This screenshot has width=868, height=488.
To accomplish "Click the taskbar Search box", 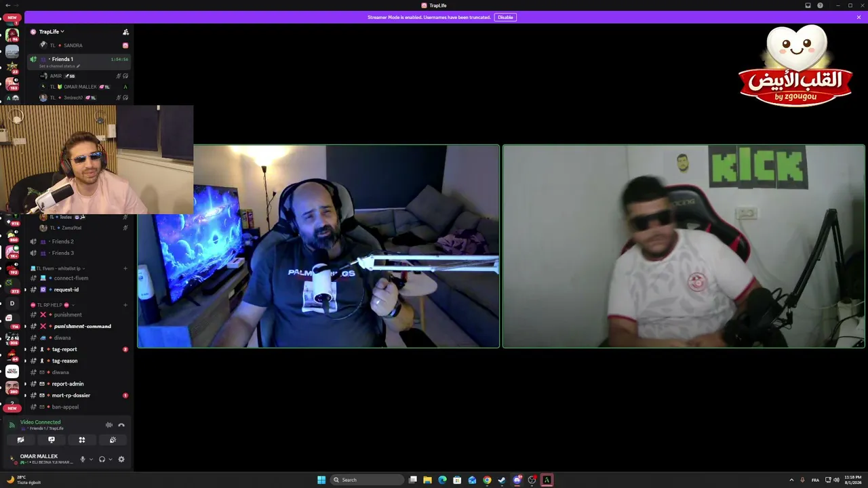I will click(x=366, y=480).
